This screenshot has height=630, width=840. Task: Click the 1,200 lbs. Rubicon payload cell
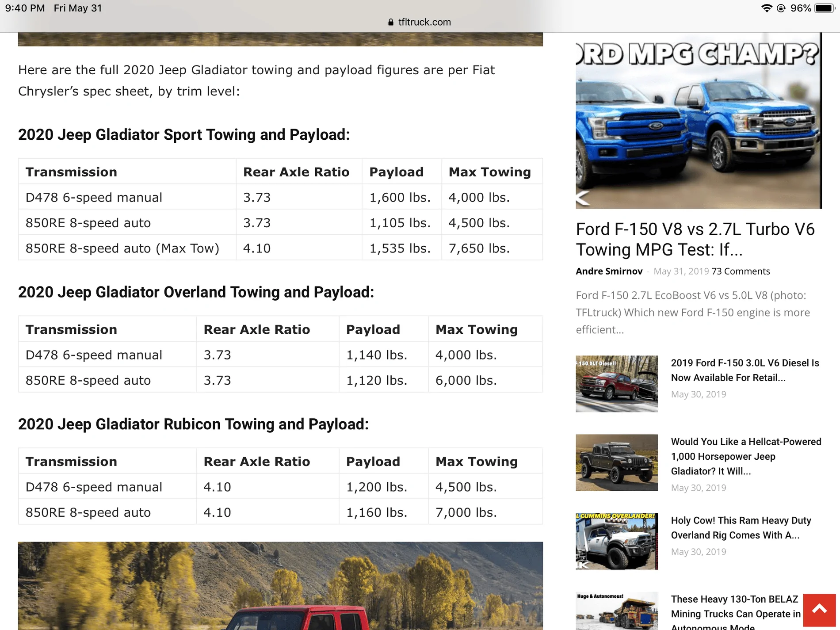click(x=383, y=487)
